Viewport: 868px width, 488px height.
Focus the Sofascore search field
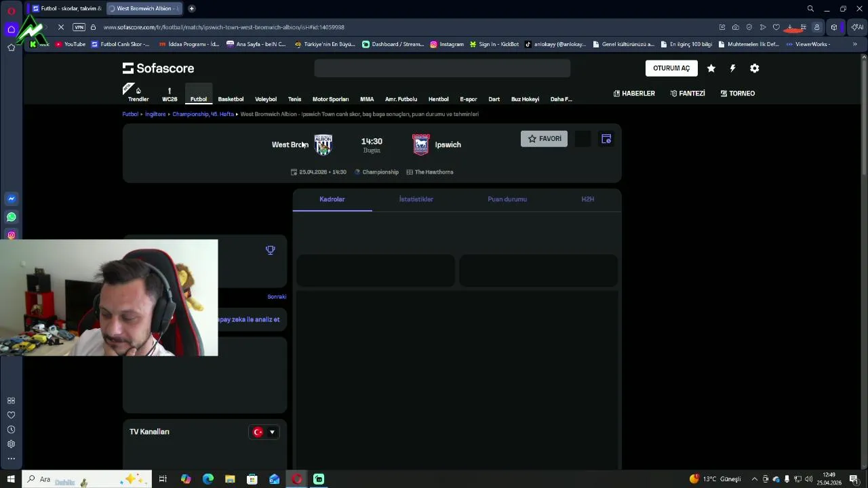pyautogui.click(x=442, y=68)
